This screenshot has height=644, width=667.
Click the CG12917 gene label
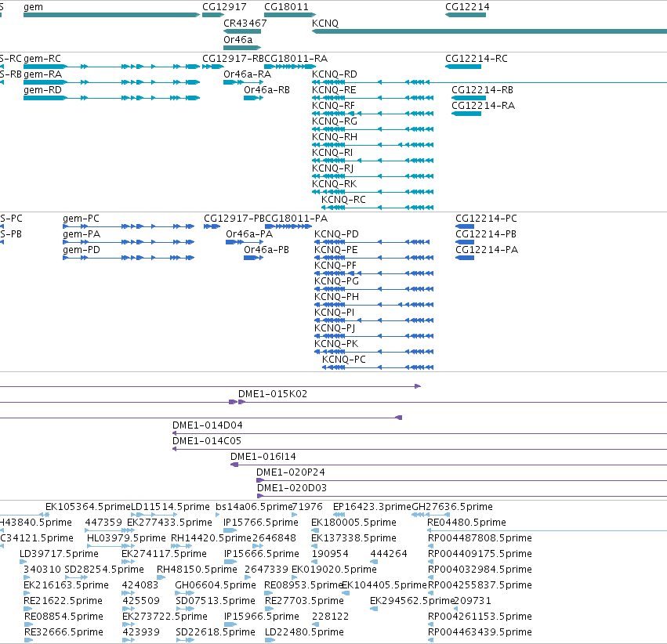[224, 7]
